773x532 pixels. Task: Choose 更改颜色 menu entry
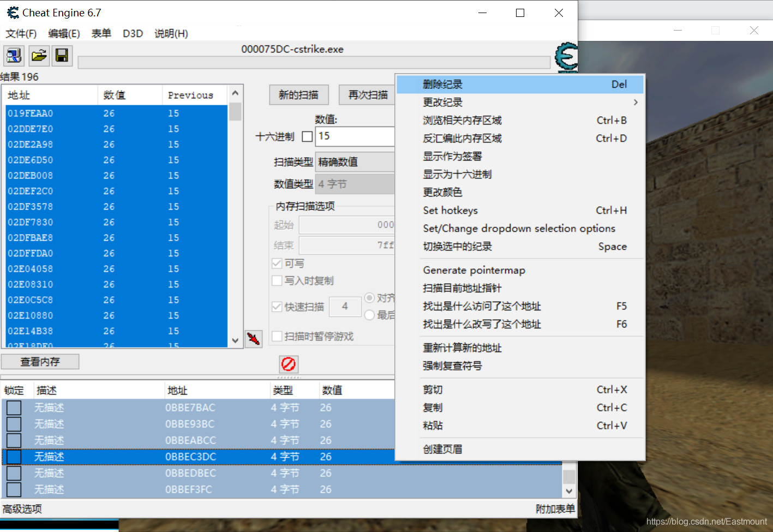(x=520, y=193)
